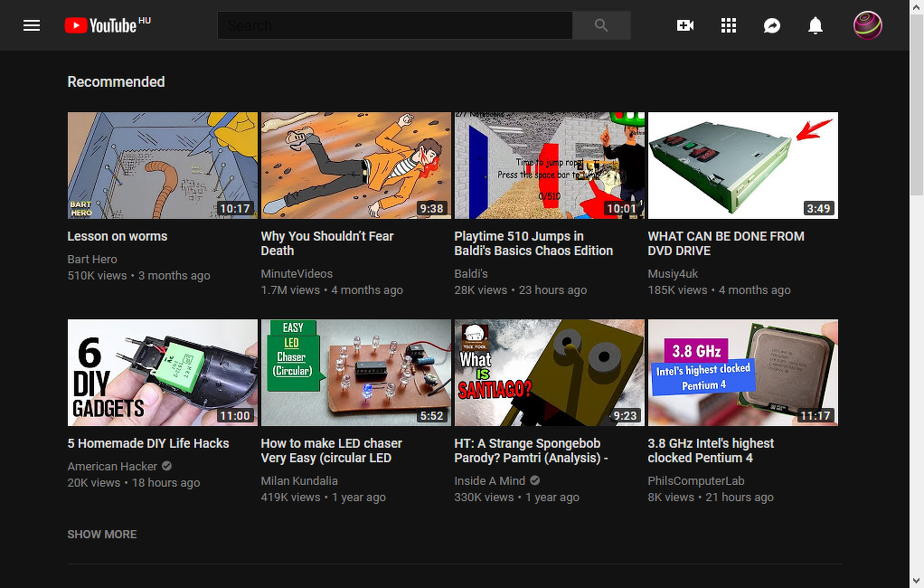Image resolution: width=924 pixels, height=588 pixels.
Task: Click the '8K views • 21 hours ago' text
Action: 711,498
